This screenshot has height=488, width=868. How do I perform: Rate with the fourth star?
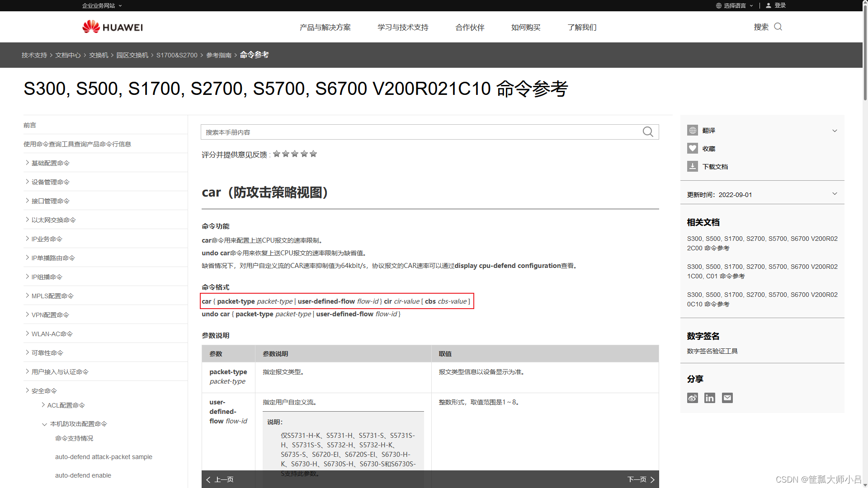point(304,154)
